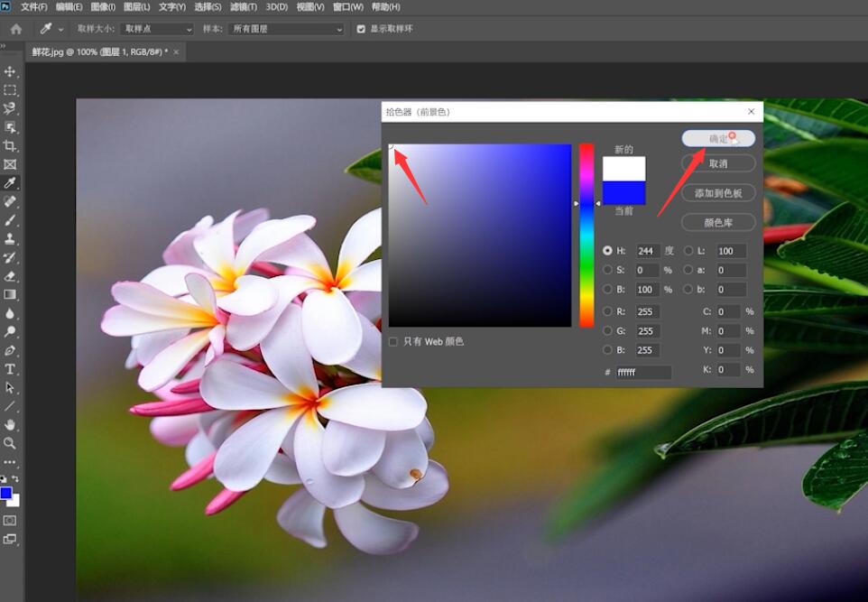Click the 取消 button
Viewport: 868px width, 602px height.
click(x=718, y=163)
